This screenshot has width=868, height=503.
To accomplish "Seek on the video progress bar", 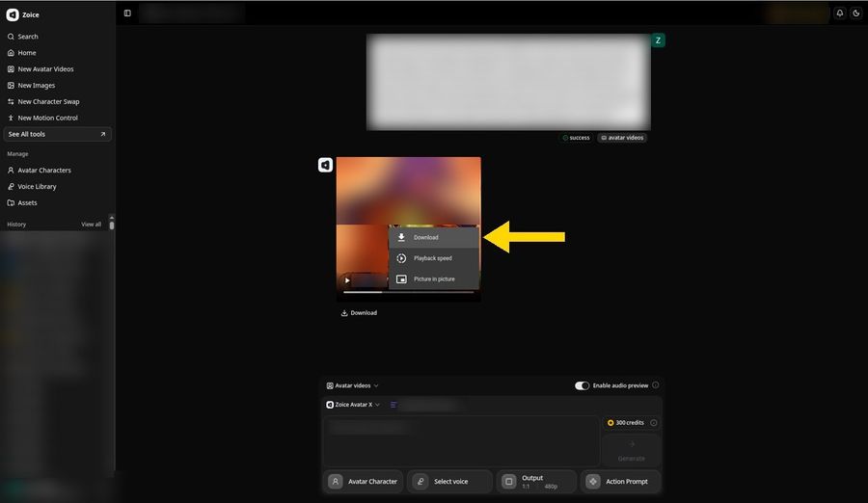I will click(409, 292).
